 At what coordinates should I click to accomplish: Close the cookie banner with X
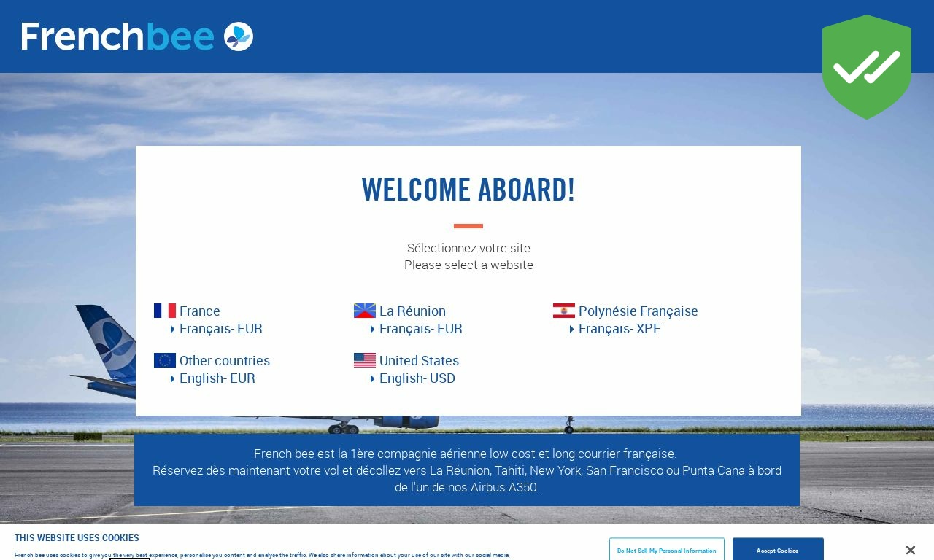coord(910,550)
